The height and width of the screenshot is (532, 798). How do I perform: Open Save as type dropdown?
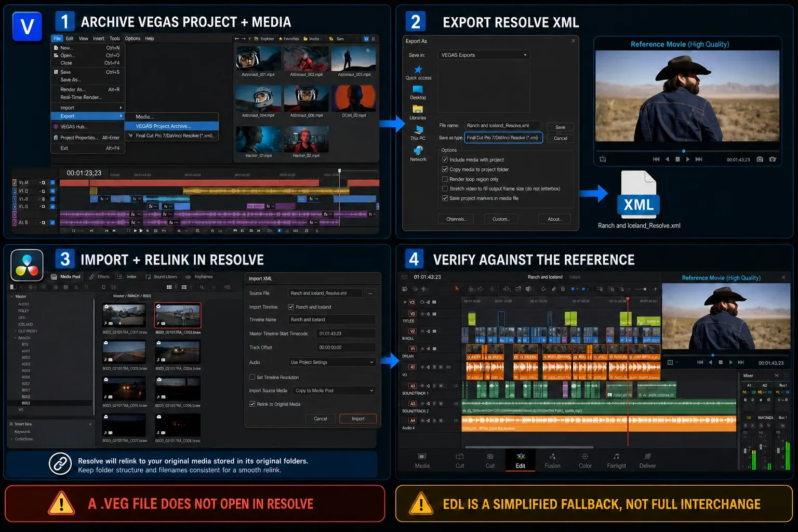503,138
